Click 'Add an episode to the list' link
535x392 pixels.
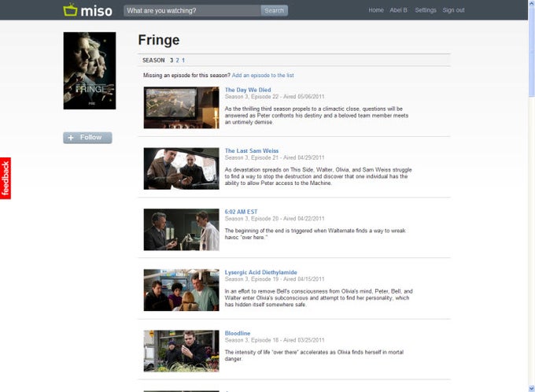click(263, 75)
